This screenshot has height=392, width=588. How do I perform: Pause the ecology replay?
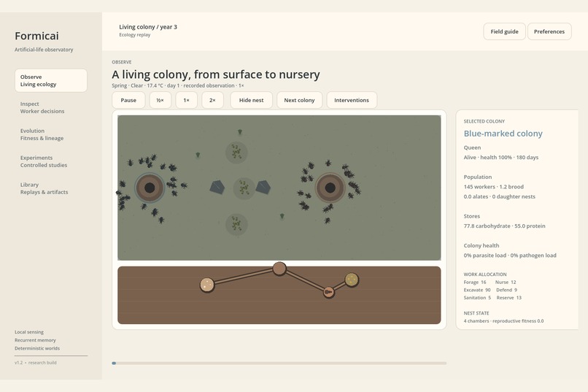click(x=128, y=100)
